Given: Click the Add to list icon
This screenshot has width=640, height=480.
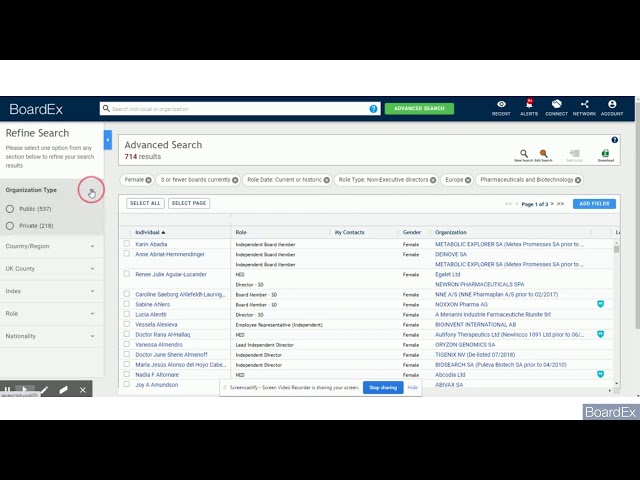Looking at the screenshot, I should click(x=574, y=153).
